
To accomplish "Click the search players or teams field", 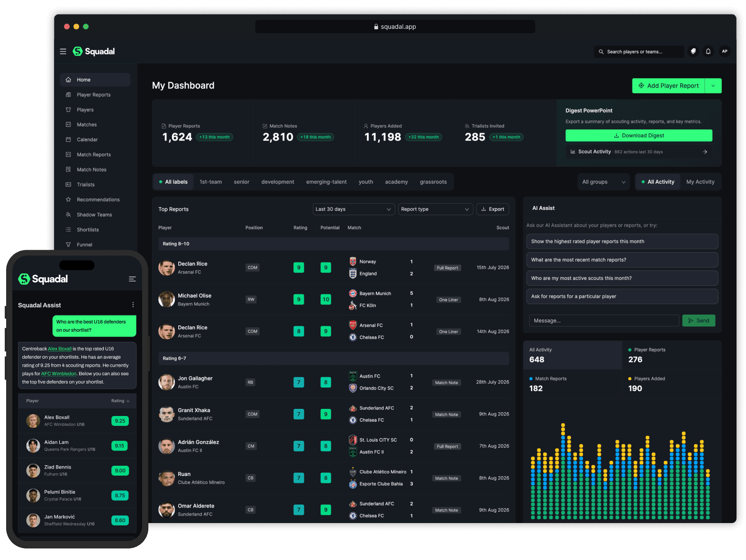I will click(639, 52).
